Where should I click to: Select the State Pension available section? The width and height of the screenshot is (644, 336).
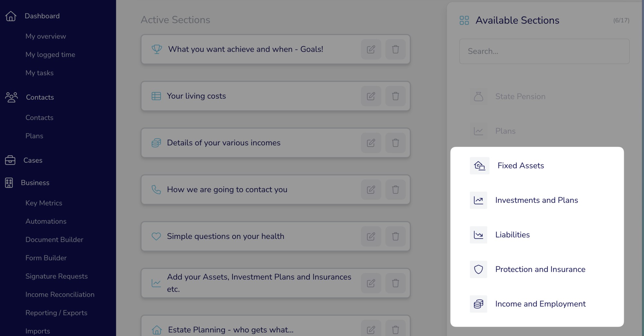520,96
